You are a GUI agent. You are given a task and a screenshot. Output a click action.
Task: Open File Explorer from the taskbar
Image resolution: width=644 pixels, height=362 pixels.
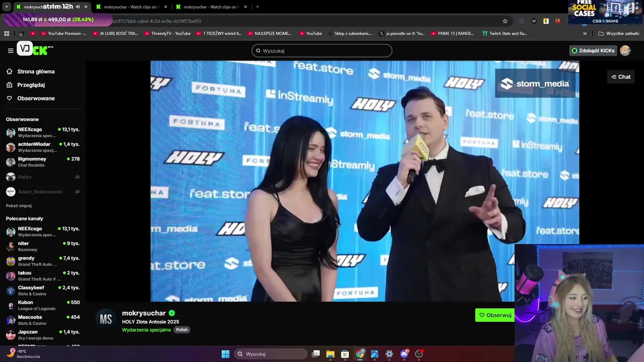(x=330, y=354)
